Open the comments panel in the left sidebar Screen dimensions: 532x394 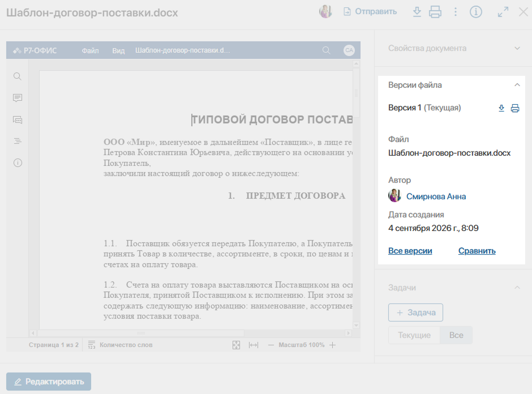click(x=18, y=98)
